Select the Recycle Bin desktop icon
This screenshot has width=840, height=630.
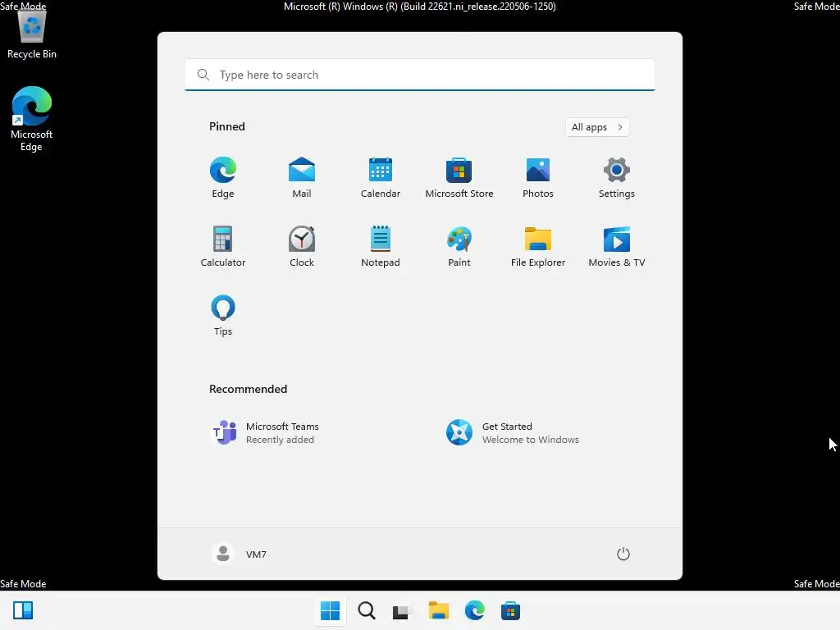[32, 34]
